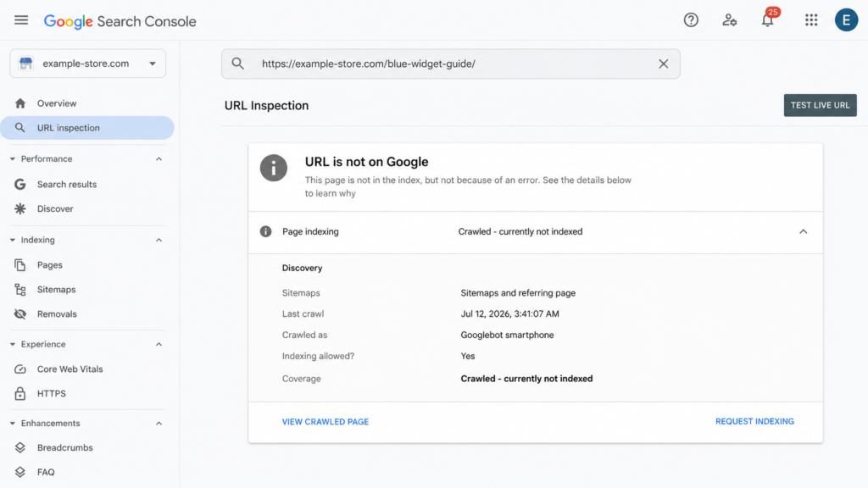Click REQUEST INDEXING link
The height and width of the screenshot is (488, 868).
coord(754,422)
